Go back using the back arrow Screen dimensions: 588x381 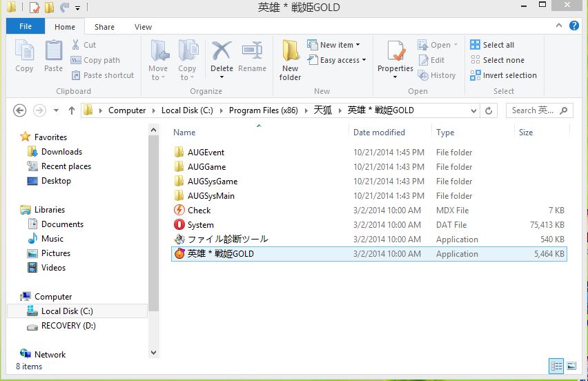pyautogui.click(x=19, y=110)
